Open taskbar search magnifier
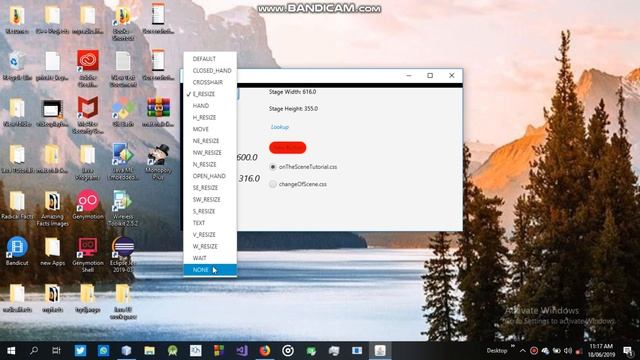Image resolution: width=640 pixels, height=360 pixels. pyautogui.click(x=34, y=351)
